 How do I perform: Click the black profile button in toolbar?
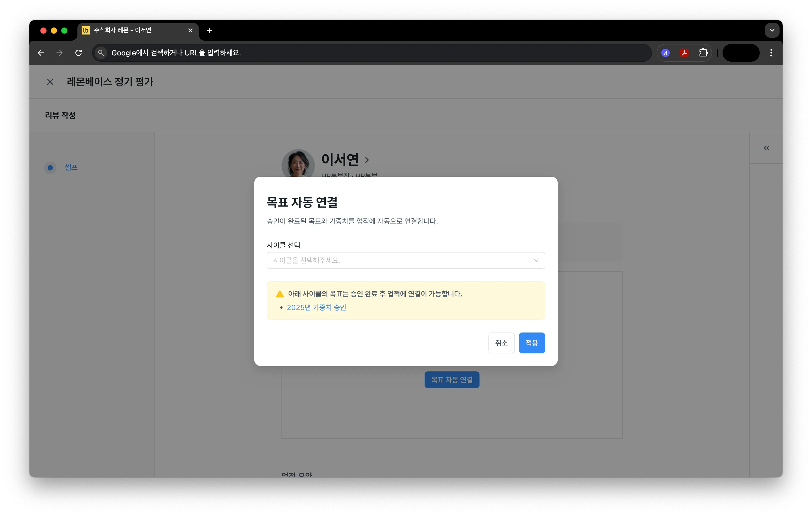tap(741, 53)
